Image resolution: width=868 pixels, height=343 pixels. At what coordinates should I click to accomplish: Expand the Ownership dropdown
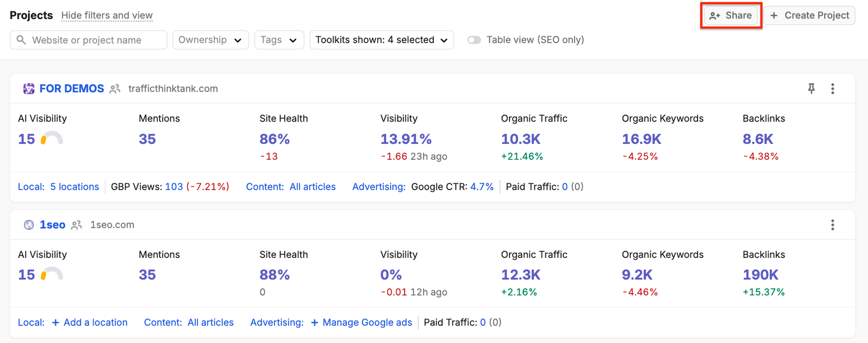[x=210, y=40]
